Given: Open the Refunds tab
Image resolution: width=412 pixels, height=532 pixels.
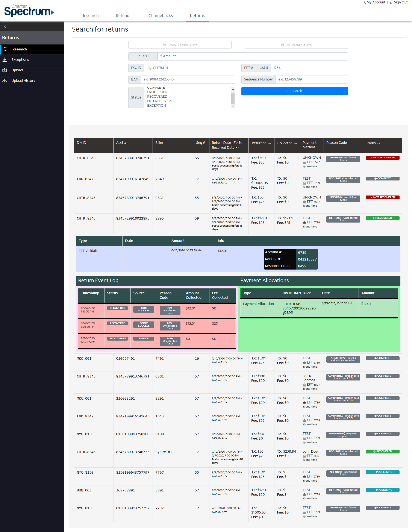Looking at the screenshot, I should (x=123, y=16).
